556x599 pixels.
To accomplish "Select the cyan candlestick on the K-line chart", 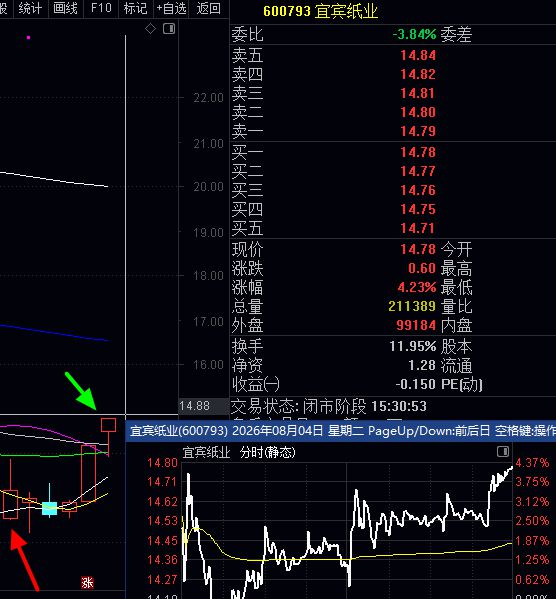I will coord(49,508).
